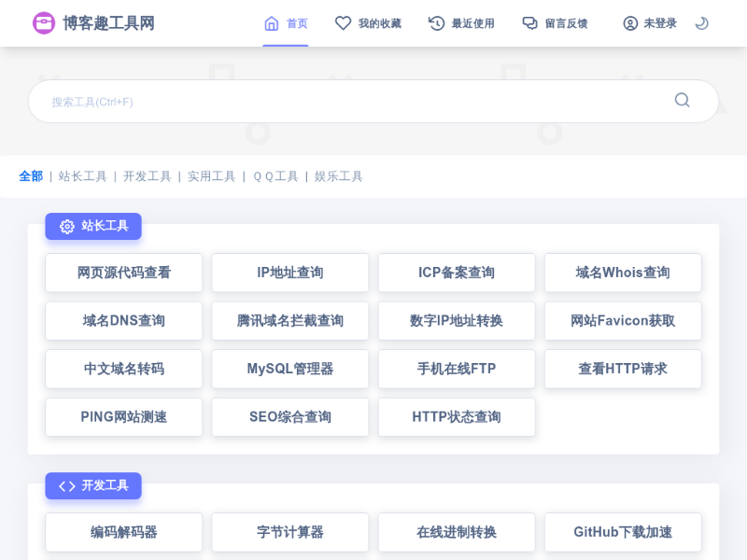The width and height of the screenshot is (747, 560).
Task: Open 最近使用 recent history via the clock icon
Action: pyautogui.click(x=436, y=23)
